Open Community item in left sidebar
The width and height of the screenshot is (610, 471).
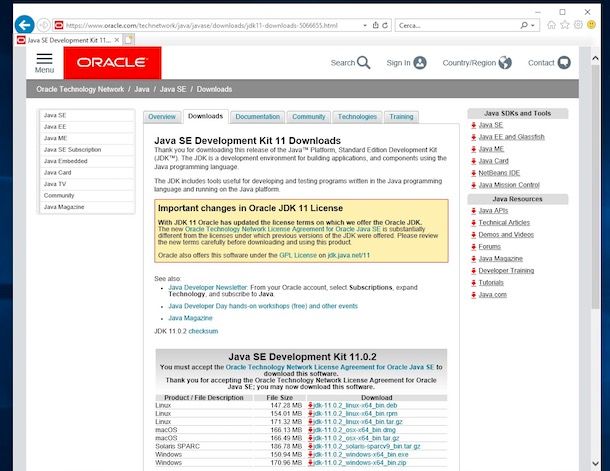pos(87,196)
